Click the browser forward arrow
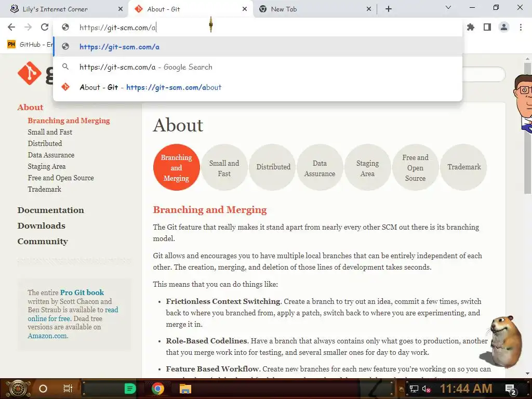 [x=28, y=27]
